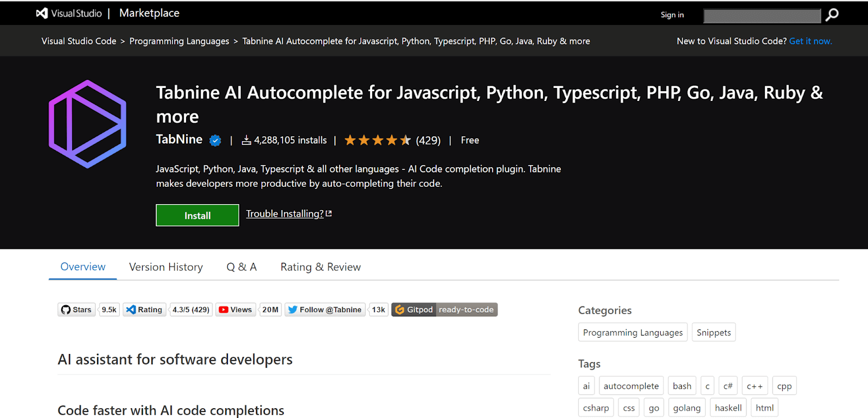Viewport: 868px width, 418px height.
Task: Click the installs download icon
Action: pos(246,140)
